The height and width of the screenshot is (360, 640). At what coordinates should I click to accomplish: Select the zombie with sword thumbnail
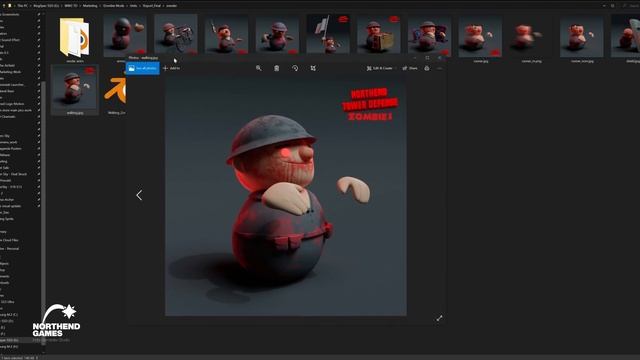click(227, 34)
